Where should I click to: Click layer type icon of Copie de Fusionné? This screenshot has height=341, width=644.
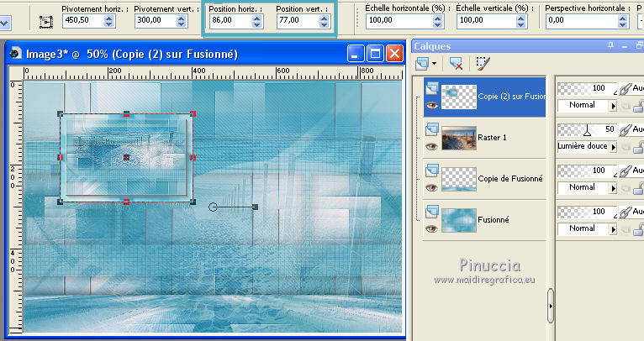(x=431, y=170)
